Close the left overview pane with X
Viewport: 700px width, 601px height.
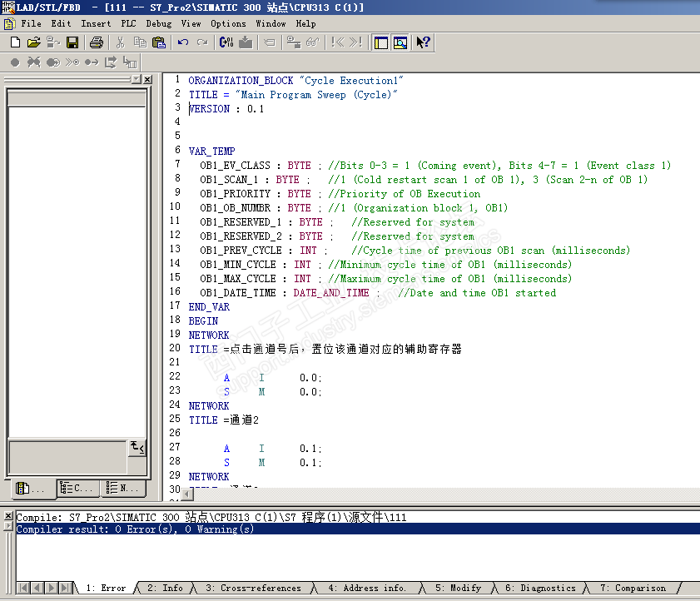coord(147,79)
